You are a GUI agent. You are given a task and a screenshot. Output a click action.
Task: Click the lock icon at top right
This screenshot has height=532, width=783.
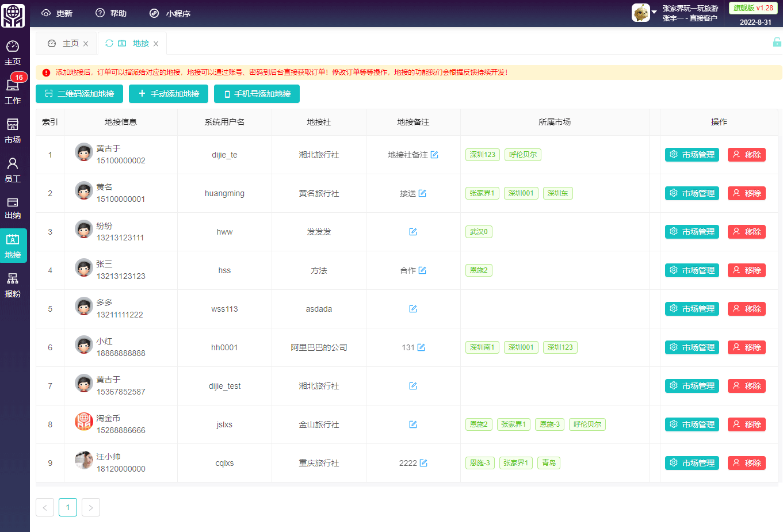pyautogui.click(x=777, y=43)
